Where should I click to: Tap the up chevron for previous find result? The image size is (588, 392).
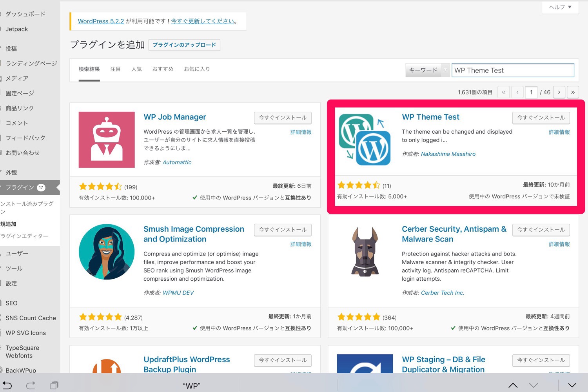[x=513, y=385]
